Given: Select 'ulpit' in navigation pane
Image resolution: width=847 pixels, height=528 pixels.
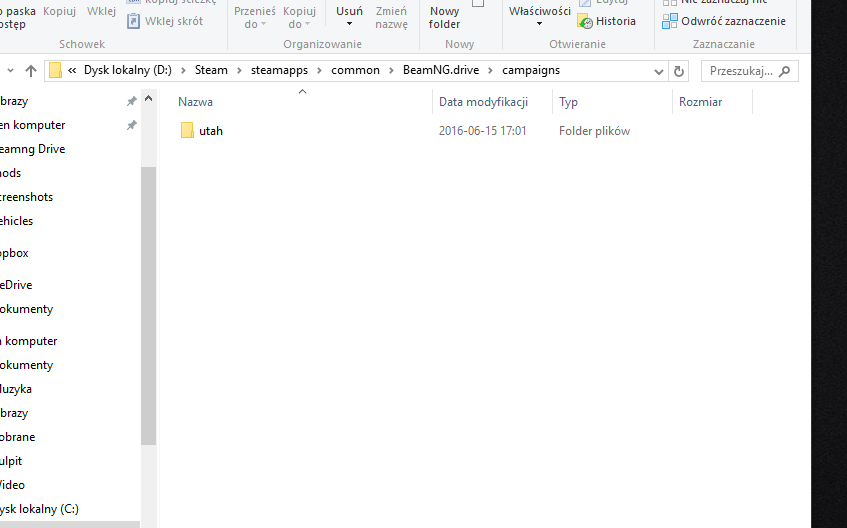Looking at the screenshot, I should (x=11, y=461).
